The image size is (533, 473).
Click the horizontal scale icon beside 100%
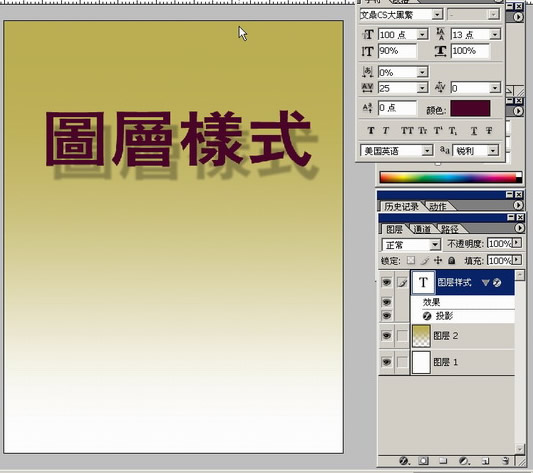click(x=441, y=51)
